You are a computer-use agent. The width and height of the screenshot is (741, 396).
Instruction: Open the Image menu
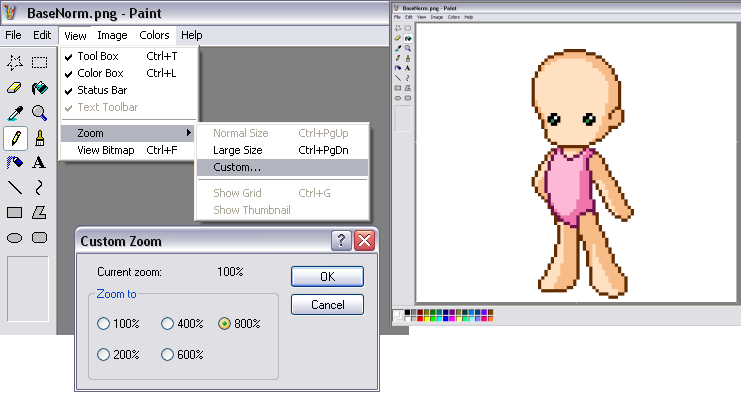point(112,35)
